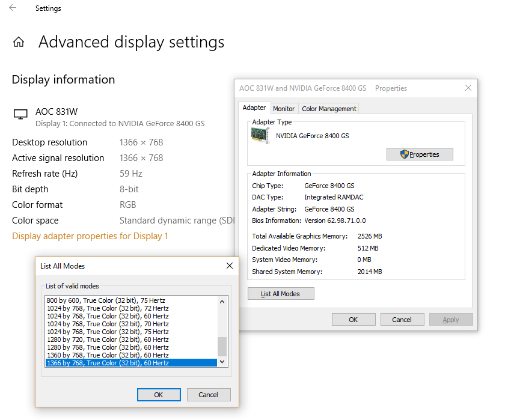Select 1366 by 768, 60 Hertz mode
508x420 pixels.
pos(131,363)
